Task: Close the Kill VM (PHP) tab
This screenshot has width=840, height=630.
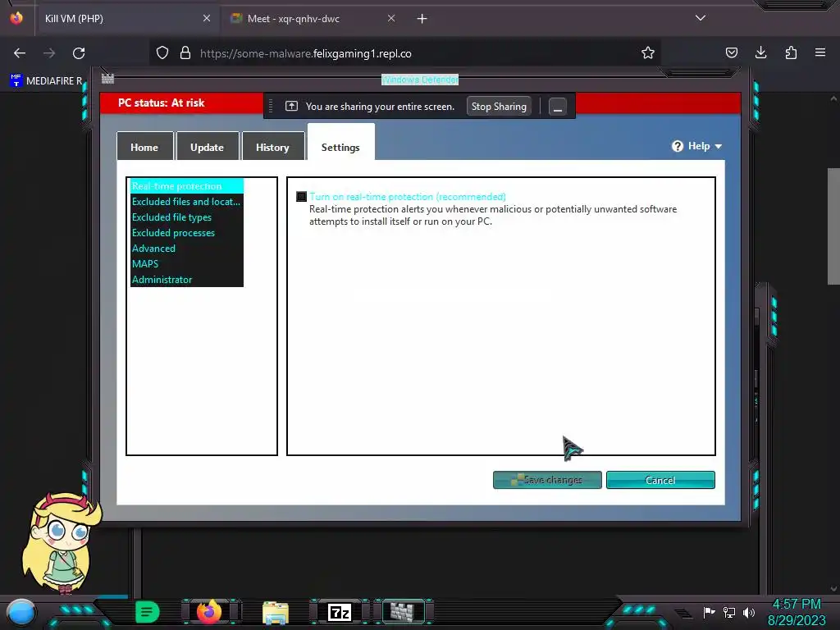Action: [x=207, y=18]
